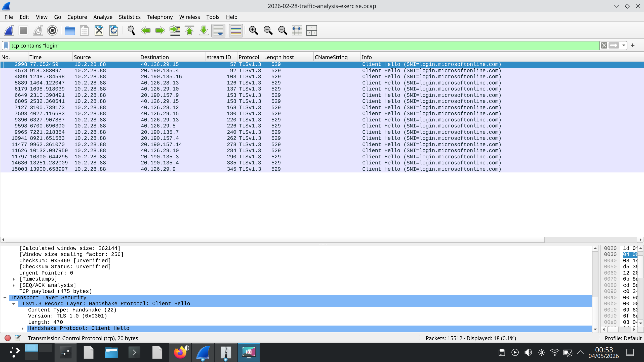Image resolution: width=644 pixels, height=362 pixels.
Task: Click the display filter text field
Action: pos(304,46)
